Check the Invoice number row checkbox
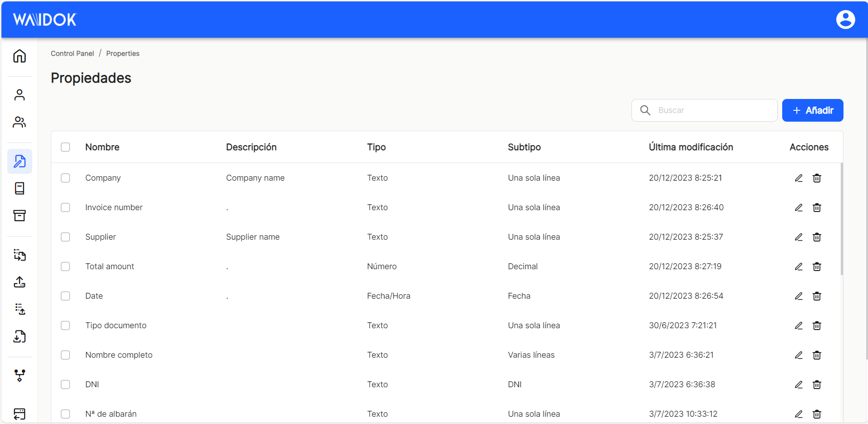868x424 pixels. (x=65, y=207)
